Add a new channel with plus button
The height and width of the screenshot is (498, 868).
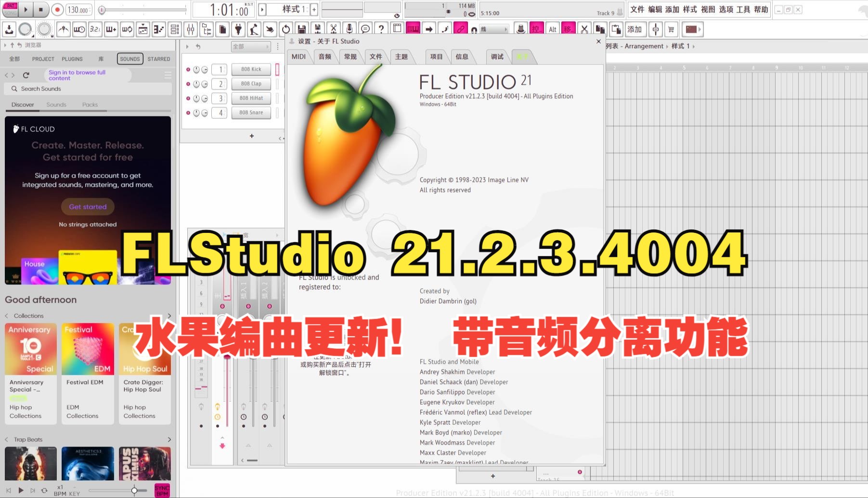pos(251,136)
